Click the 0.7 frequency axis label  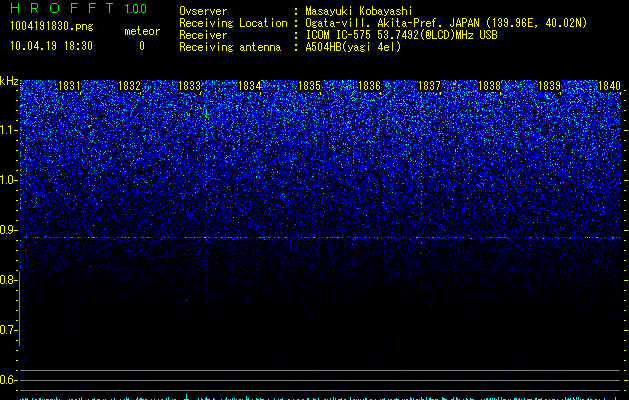pyautogui.click(x=8, y=330)
